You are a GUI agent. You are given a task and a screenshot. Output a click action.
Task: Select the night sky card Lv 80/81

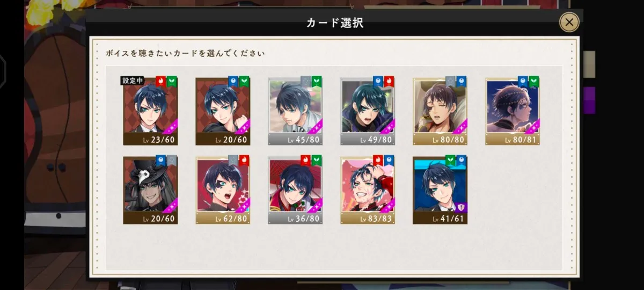513,111
